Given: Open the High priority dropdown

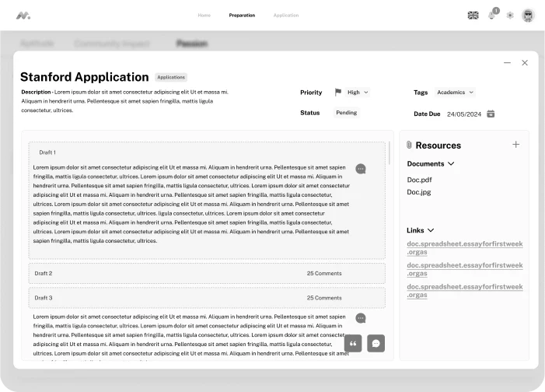Looking at the screenshot, I should (358, 93).
